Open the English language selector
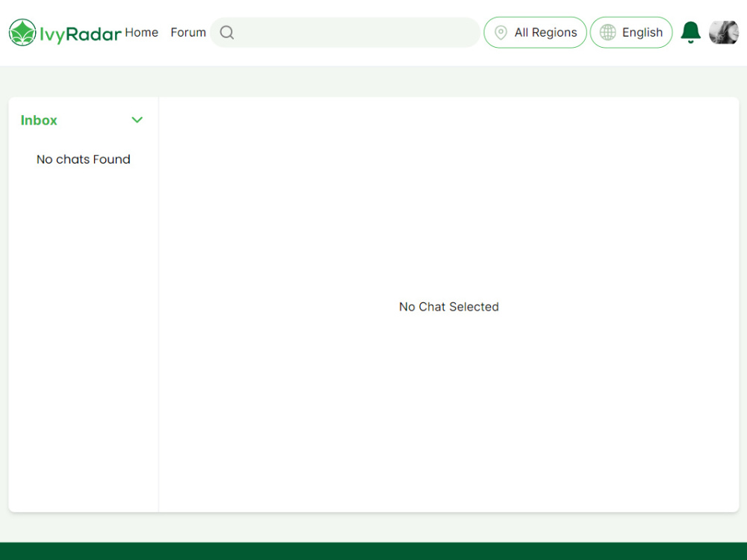 coord(631,32)
